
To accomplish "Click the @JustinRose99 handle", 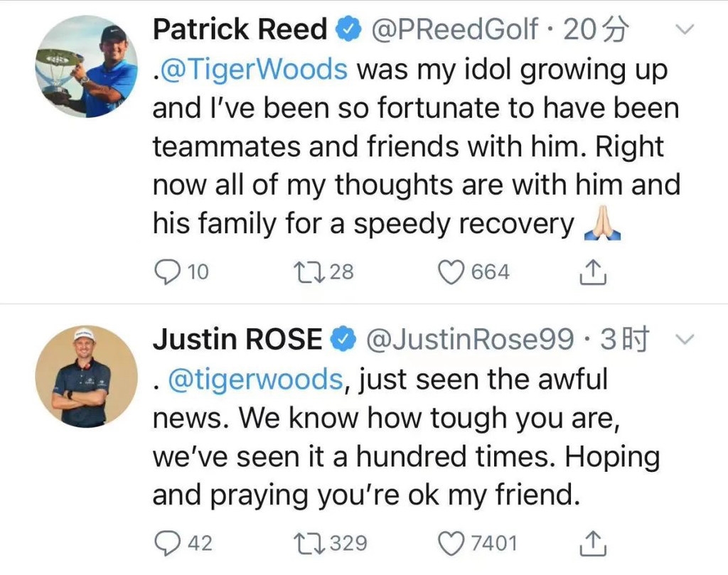I will tap(470, 340).
